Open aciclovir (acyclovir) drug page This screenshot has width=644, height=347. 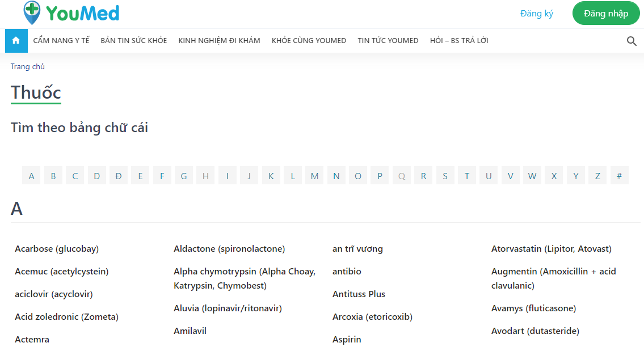[54, 294]
